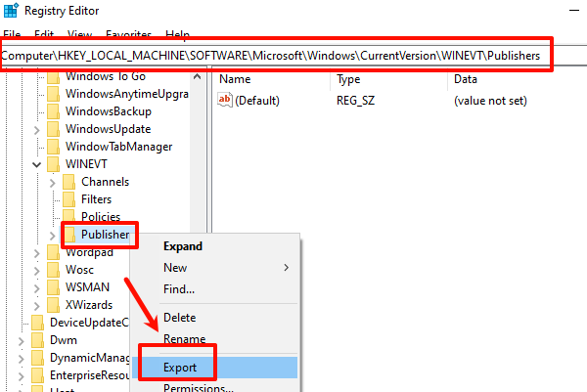Screen dimensions: 587x392
Task: Select the Policies key label
Action: (101, 217)
